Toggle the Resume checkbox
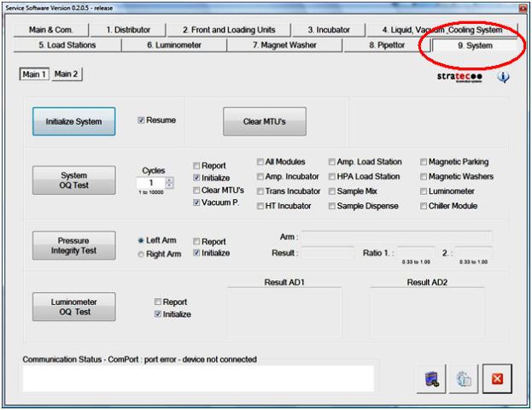This screenshot has height=410, width=532. [141, 120]
